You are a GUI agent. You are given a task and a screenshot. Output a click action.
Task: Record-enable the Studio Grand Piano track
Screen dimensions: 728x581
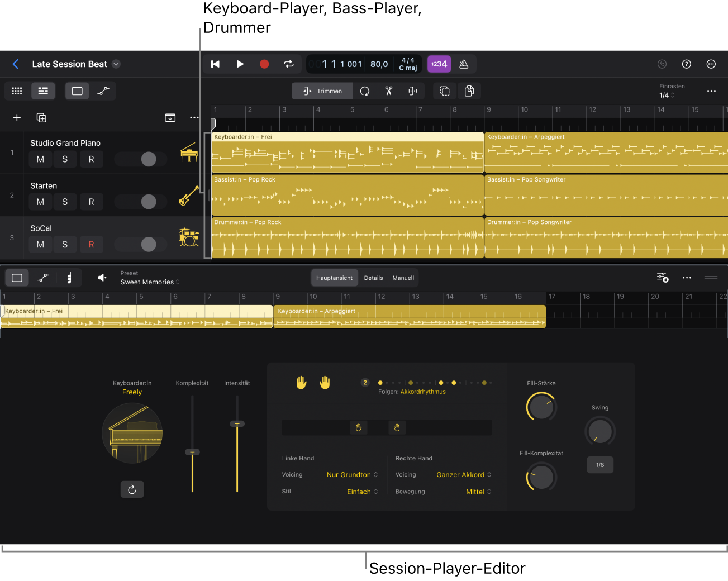[91, 159]
